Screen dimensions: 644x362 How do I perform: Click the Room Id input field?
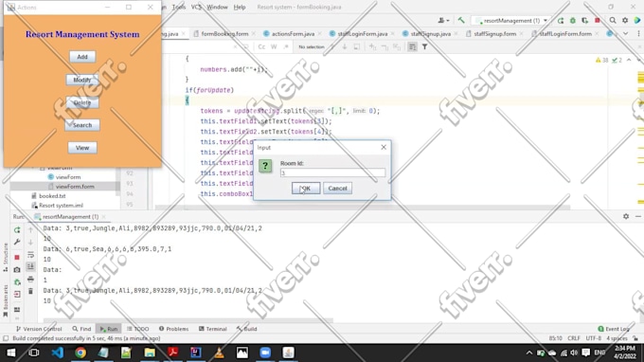click(332, 173)
